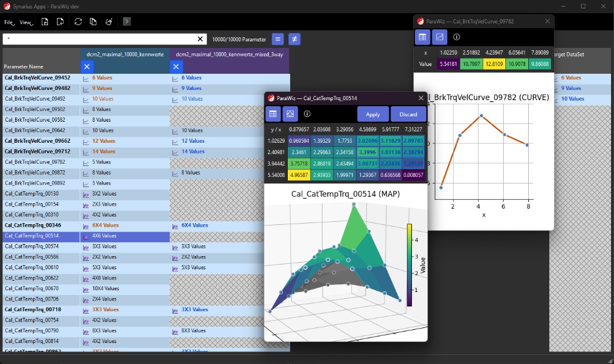Toggle the arrow button at the toolbar end
Image resolution: width=614 pixels, height=364 pixels.
coord(127,21)
